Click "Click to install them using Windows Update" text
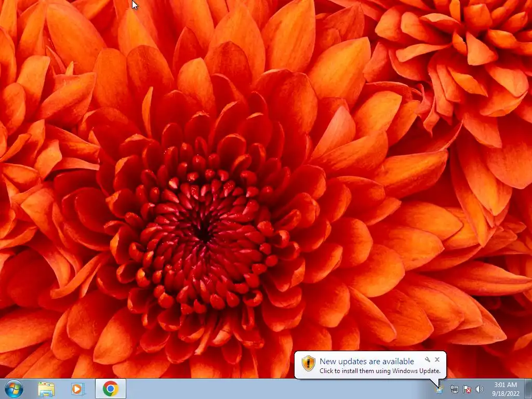The width and height of the screenshot is (532, 399). pos(380,371)
